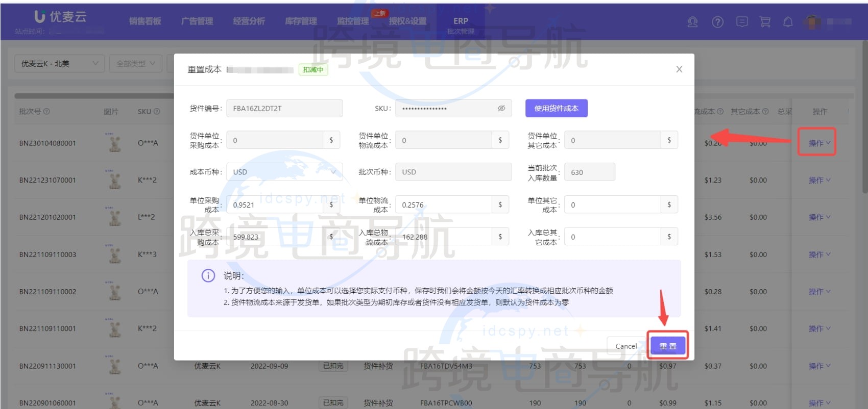Click 入库总采购成本 input 599.823
Viewport: 868px width, 409px height.
tap(275, 237)
